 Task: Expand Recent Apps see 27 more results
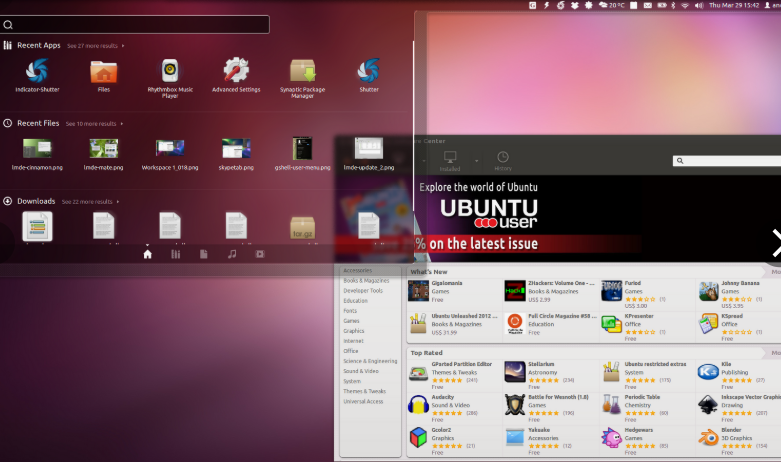click(96, 46)
